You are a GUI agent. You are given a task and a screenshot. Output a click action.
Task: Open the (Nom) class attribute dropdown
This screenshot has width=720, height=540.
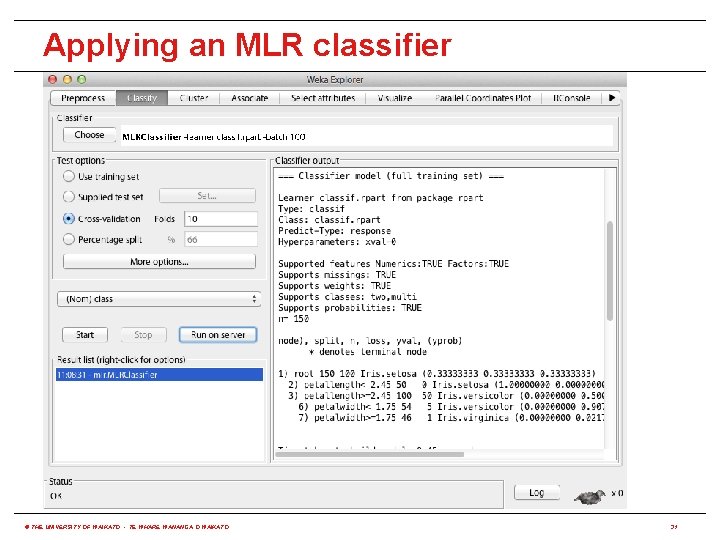[x=159, y=299]
